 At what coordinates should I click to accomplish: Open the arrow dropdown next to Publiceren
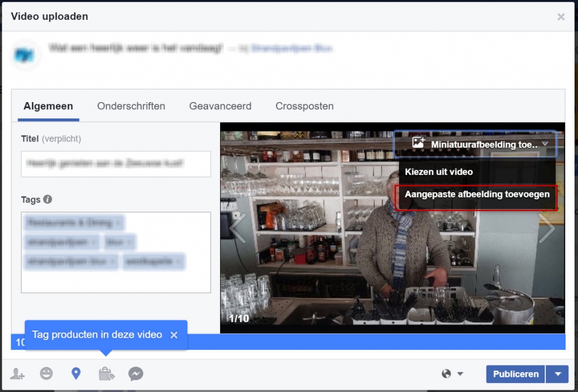(x=558, y=374)
